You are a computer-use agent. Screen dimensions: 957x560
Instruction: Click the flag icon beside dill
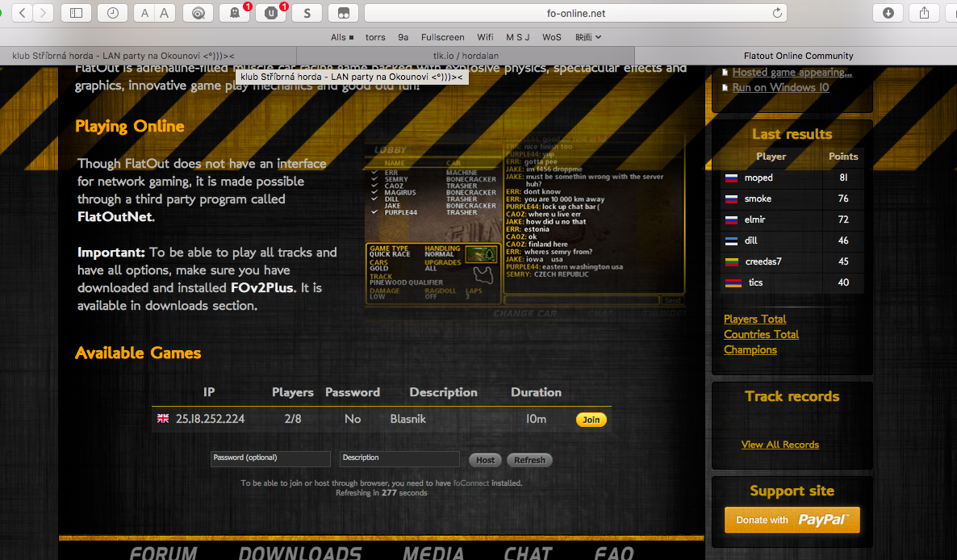731,241
